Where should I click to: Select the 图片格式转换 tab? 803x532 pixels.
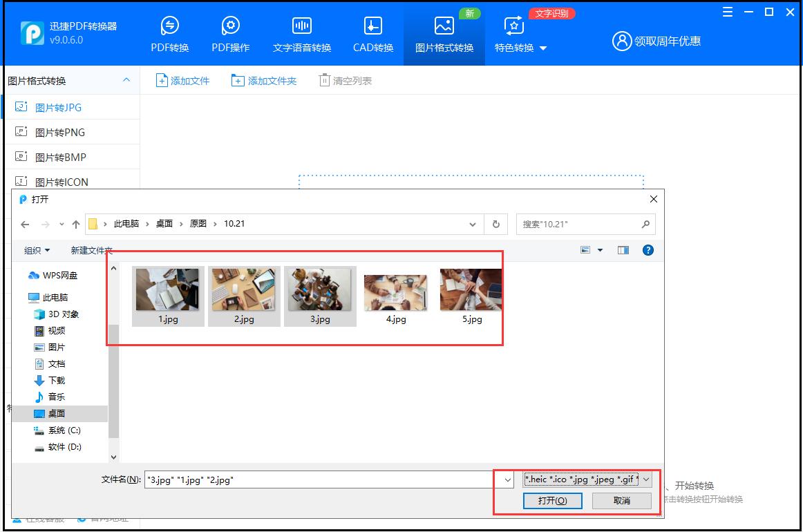[x=444, y=35]
